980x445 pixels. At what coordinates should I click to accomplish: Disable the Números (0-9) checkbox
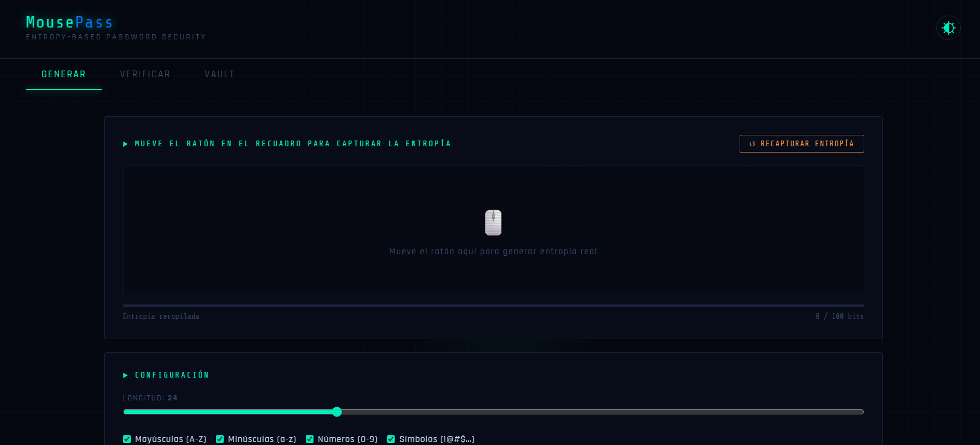coord(310,439)
